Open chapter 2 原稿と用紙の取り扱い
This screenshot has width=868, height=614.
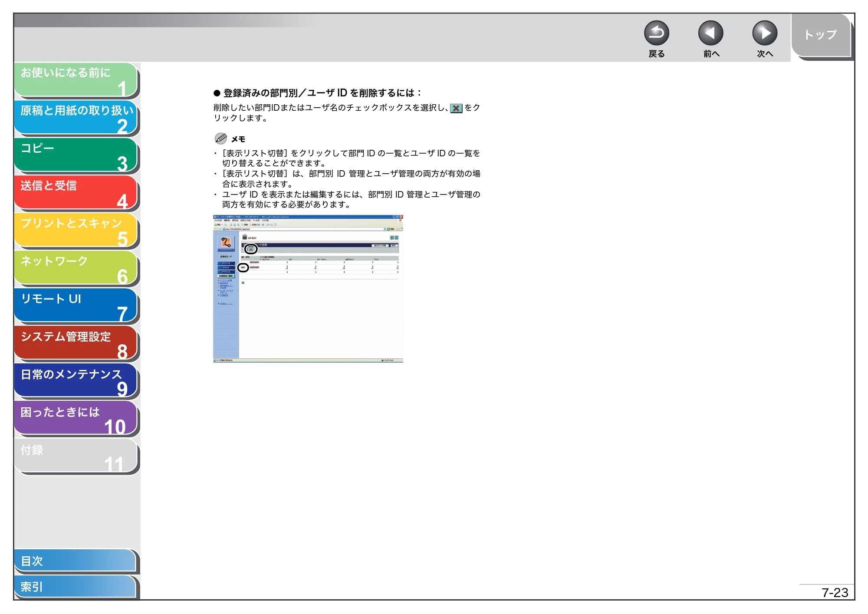[76, 118]
